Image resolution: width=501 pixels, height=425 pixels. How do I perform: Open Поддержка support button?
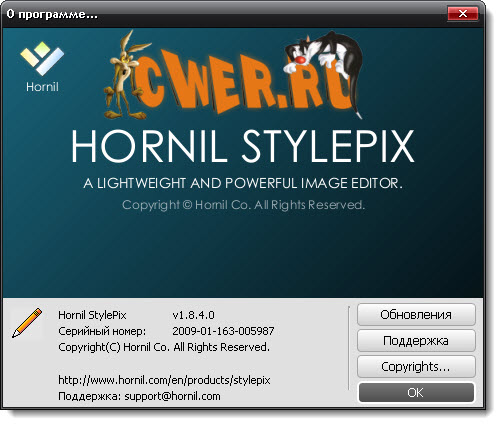[416, 340]
